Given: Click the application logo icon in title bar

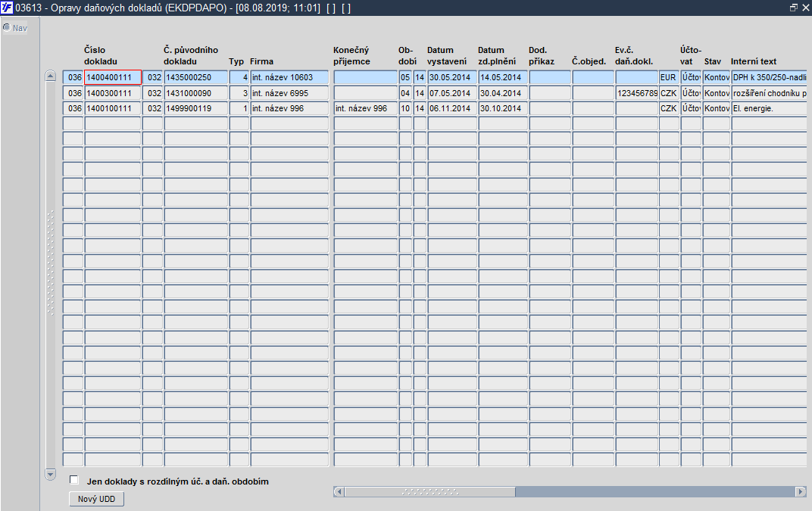Looking at the screenshot, I should tap(7, 8).
